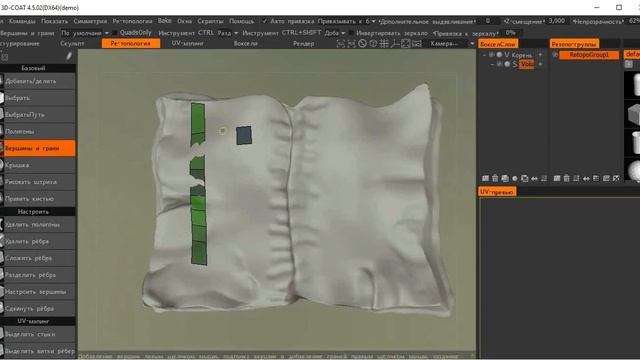Image resolution: width=640 pixels, height=360 pixels.
Task: Click the first bracket icon in view toolbar
Action: (340, 44)
